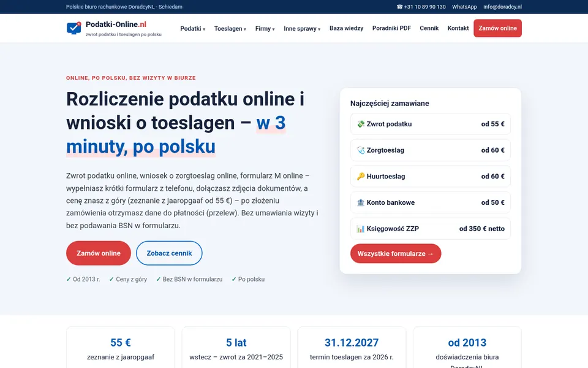
Task: Open the Inne sprawy dropdown menu
Action: 302,29
